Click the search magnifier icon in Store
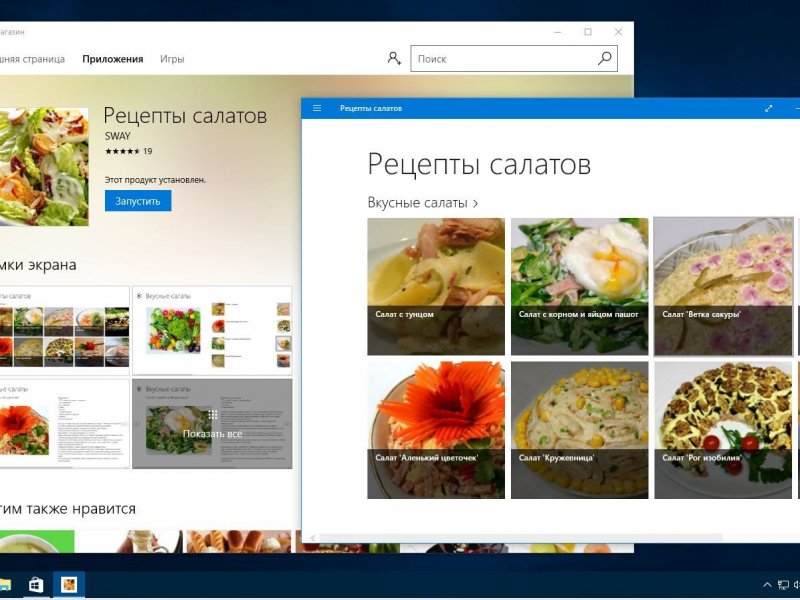Image resolution: width=800 pixels, height=600 pixels. (x=605, y=58)
